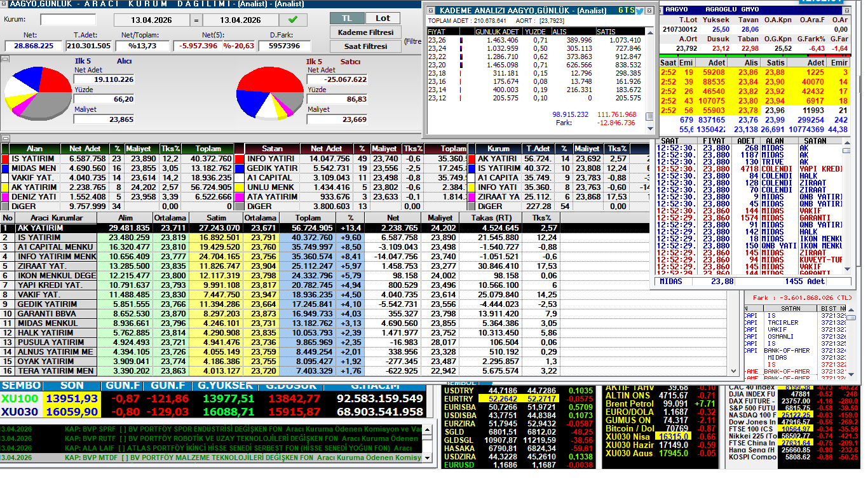Click the red color box beside IS YATIRIM

coord(5,159)
